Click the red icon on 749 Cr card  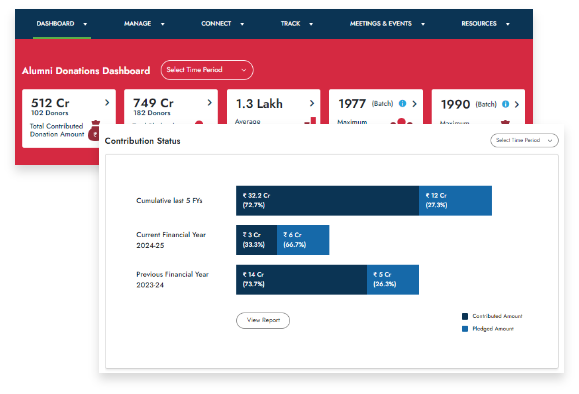(x=199, y=122)
